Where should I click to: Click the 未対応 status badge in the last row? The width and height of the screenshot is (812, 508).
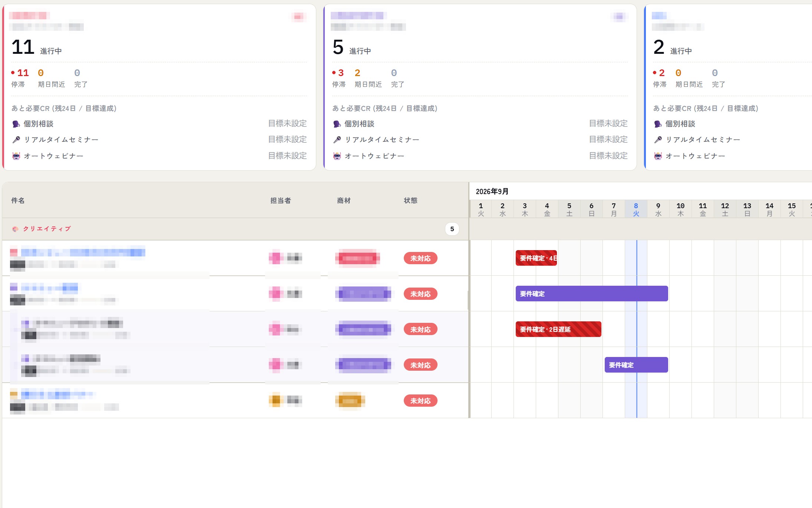[420, 401]
